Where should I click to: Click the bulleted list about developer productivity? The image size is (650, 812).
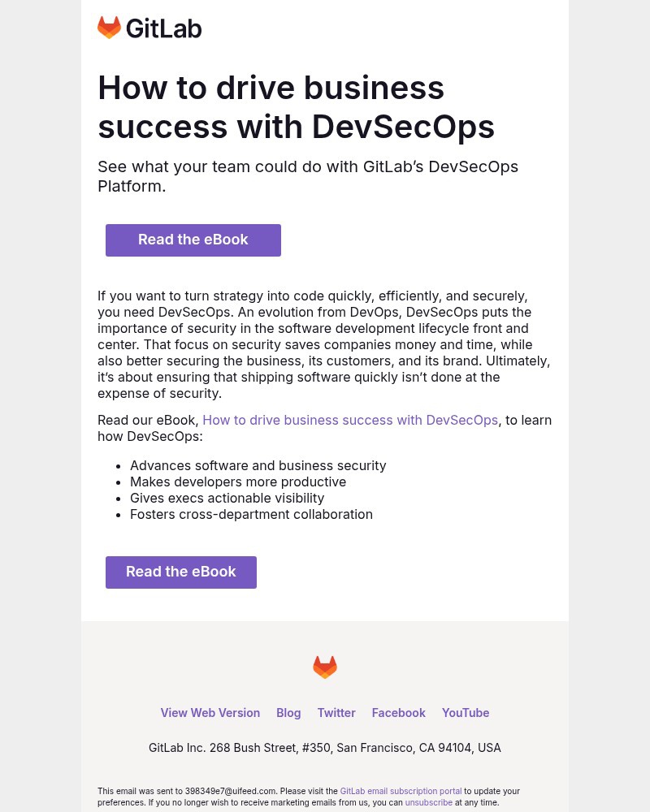(x=238, y=482)
